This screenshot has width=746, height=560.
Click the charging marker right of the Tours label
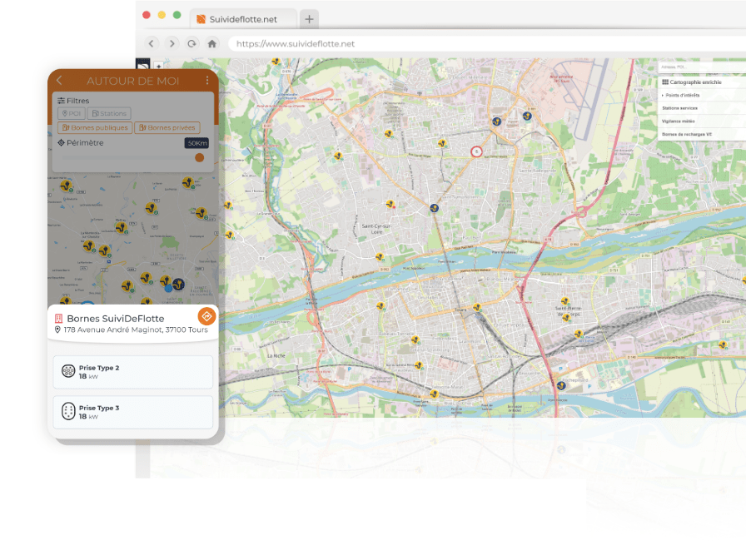click(477, 308)
